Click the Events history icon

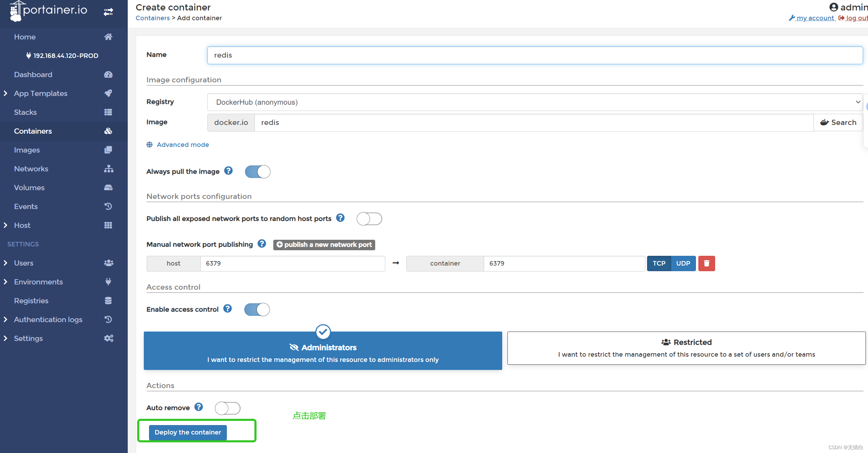[x=108, y=206]
